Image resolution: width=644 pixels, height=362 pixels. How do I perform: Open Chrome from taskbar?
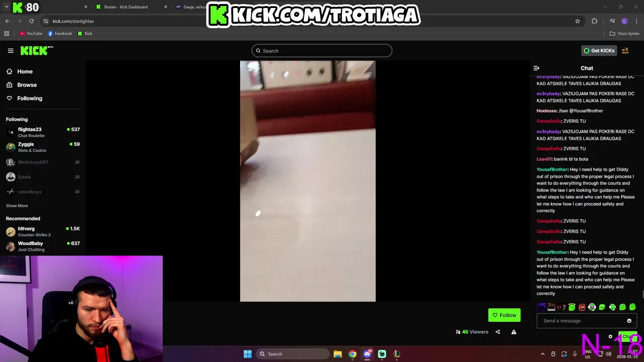(x=352, y=354)
